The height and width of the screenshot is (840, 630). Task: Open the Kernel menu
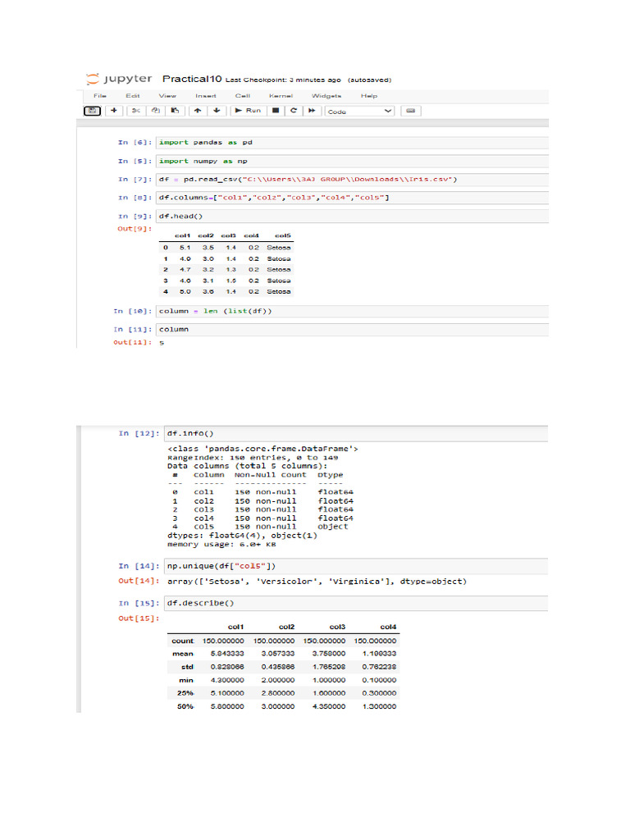pos(281,96)
